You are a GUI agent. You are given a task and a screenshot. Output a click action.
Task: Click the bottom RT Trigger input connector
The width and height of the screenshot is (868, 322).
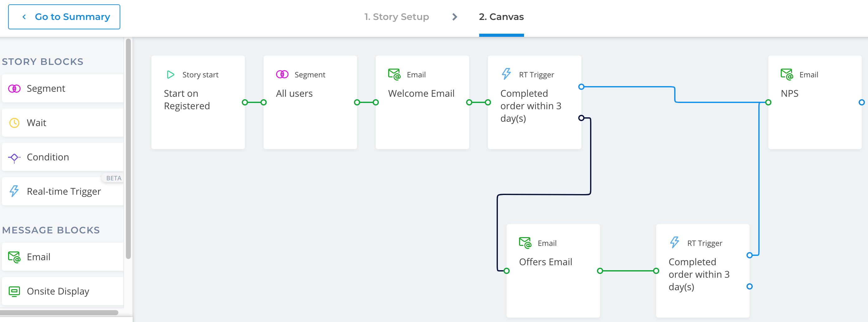656,271
